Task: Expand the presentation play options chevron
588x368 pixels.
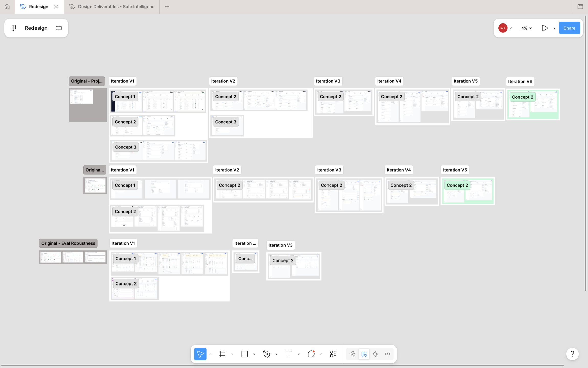Action: click(554, 28)
